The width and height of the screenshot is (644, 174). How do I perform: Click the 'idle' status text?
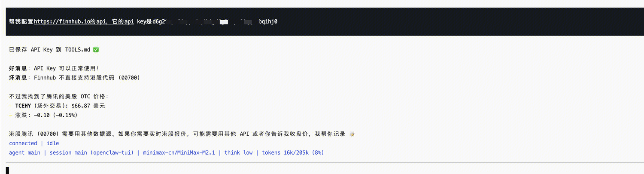click(53, 143)
